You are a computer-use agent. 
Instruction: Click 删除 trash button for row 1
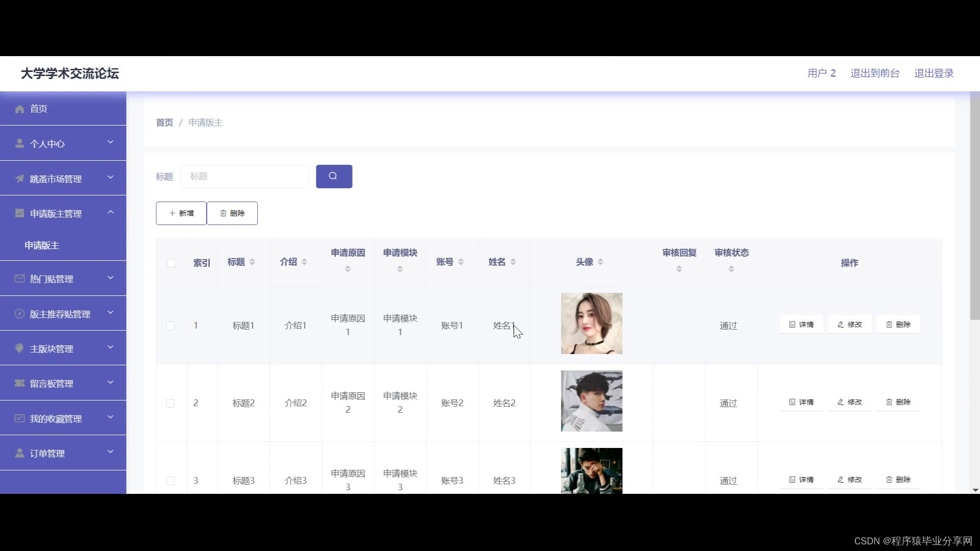pyautogui.click(x=898, y=324)
